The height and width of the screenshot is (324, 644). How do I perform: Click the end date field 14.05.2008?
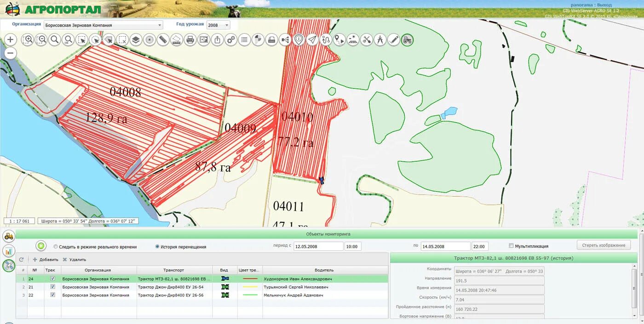click(445, 246)
